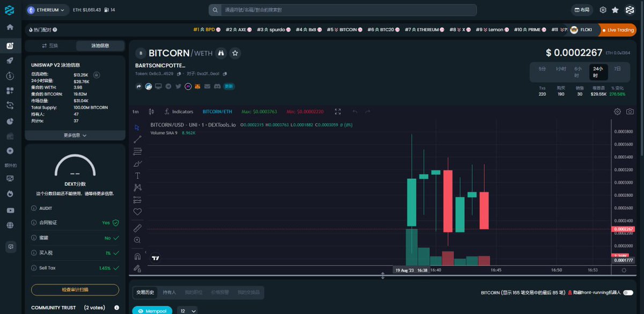Click the share arrow icon under token name

pyautogui.click(x=139, y=86)
